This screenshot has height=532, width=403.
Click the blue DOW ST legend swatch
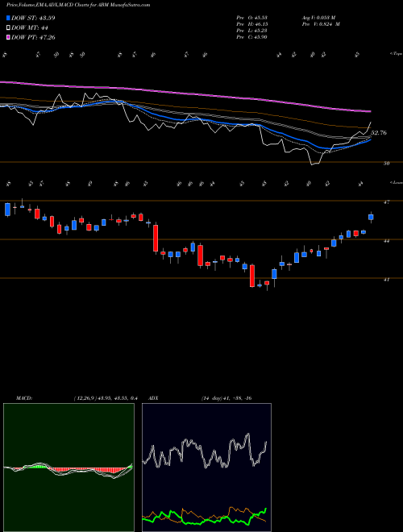(x=8, y=18)
